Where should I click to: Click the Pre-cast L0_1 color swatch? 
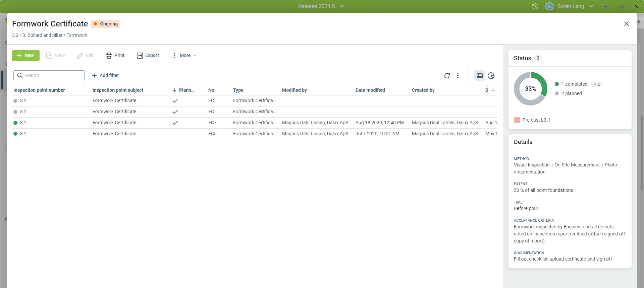pos(517,120)
